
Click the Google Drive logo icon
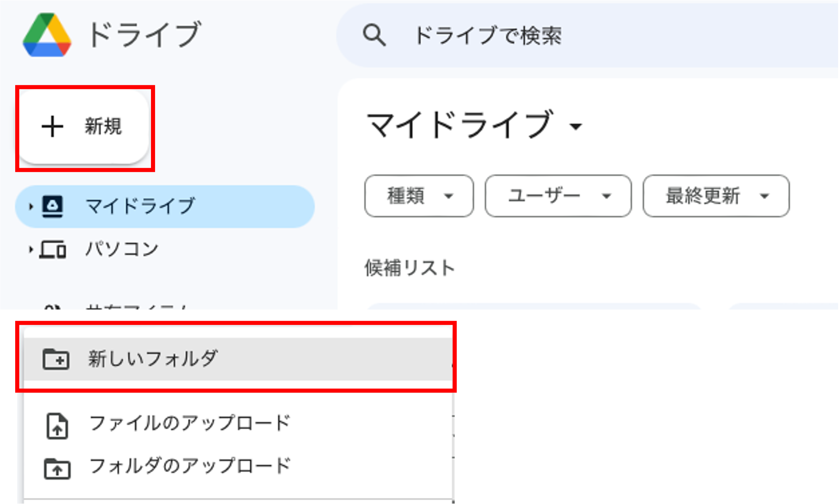pos(47,35)
